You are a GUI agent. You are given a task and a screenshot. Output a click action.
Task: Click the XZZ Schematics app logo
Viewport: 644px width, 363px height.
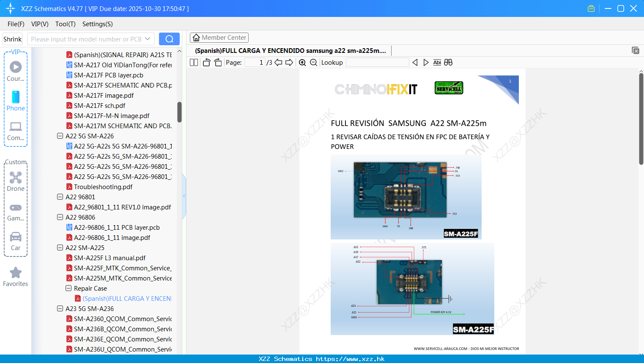point(11,8)
